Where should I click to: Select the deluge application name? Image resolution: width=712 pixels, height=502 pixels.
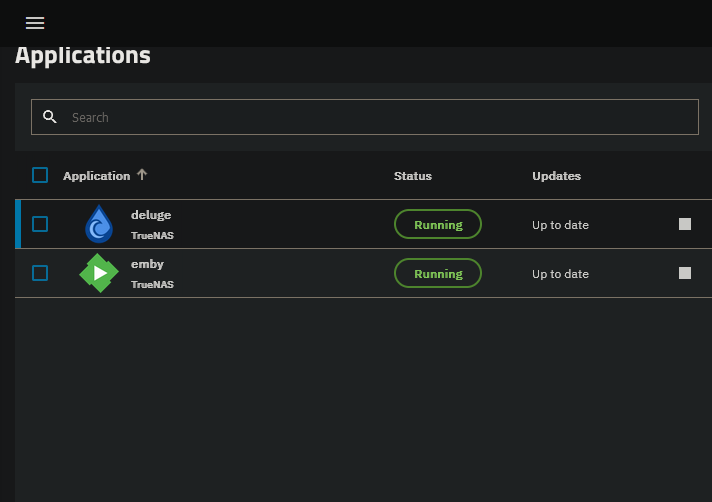tap(151, 215)
